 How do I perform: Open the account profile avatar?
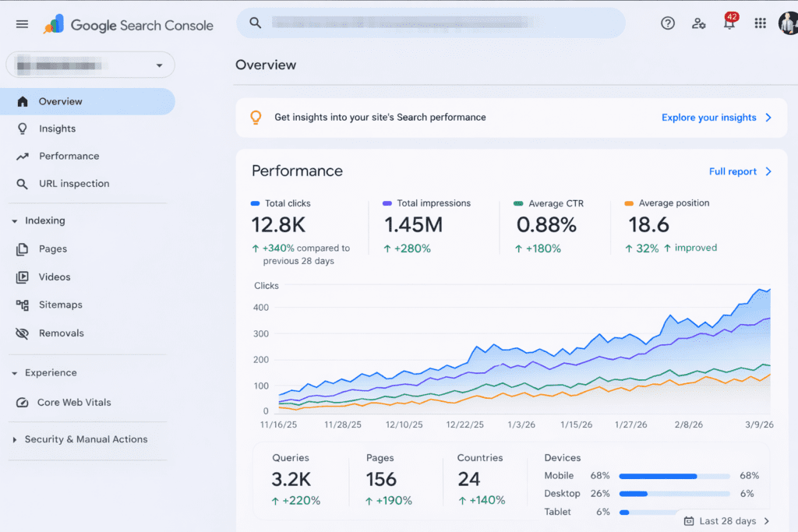point(789,23)
